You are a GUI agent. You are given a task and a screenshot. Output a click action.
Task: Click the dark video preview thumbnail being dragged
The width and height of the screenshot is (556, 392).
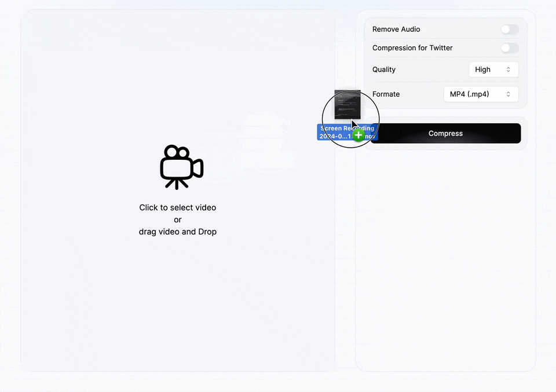pyautogui.click(x=348, y=105)
